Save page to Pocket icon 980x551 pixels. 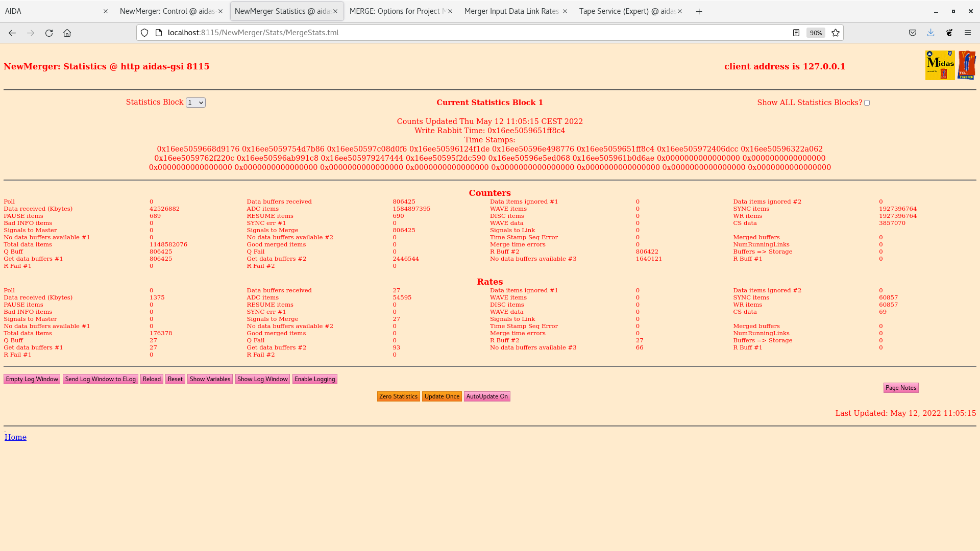pos(913,33)
